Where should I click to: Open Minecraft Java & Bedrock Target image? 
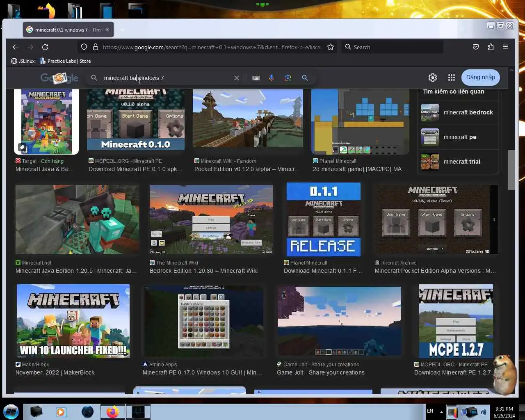[x=46, y=122]
